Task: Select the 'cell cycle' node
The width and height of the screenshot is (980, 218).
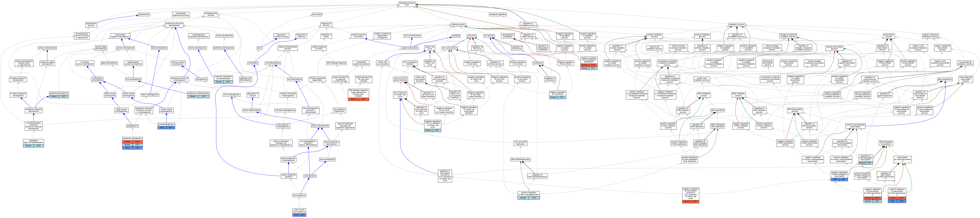Action: pyautogui.click(x=471, y=36)
